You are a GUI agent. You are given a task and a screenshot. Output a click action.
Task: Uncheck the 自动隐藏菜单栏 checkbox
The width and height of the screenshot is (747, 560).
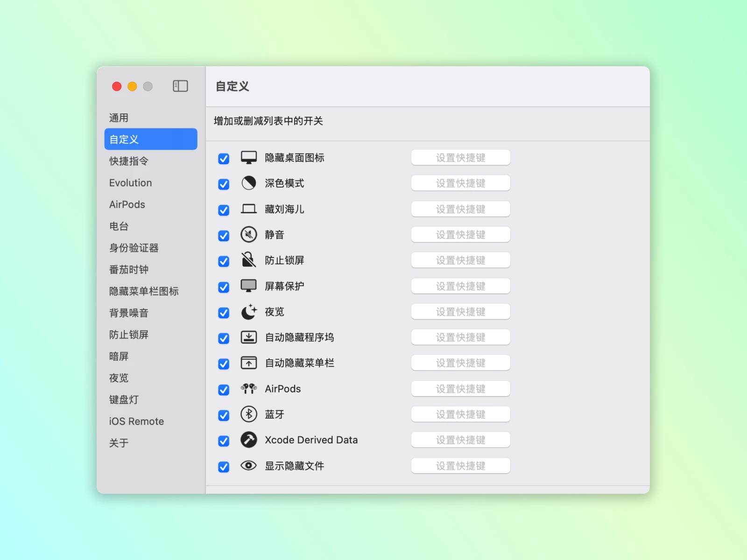coord(224,364)
